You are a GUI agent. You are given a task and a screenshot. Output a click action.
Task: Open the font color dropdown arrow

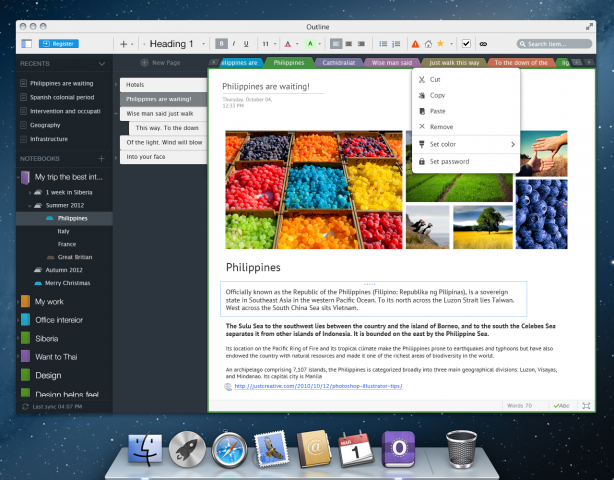(297, 44)
